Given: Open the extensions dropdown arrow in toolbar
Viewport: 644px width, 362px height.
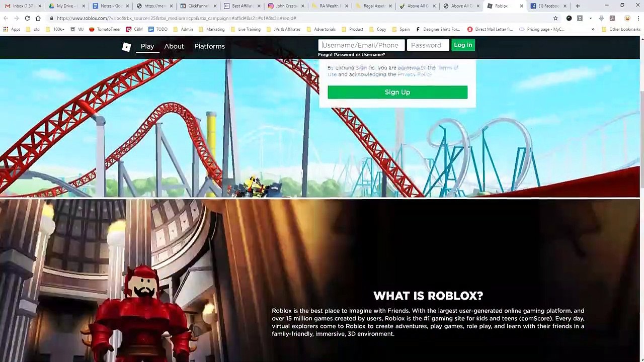Looking at the screenshot, I should [590, 18].
